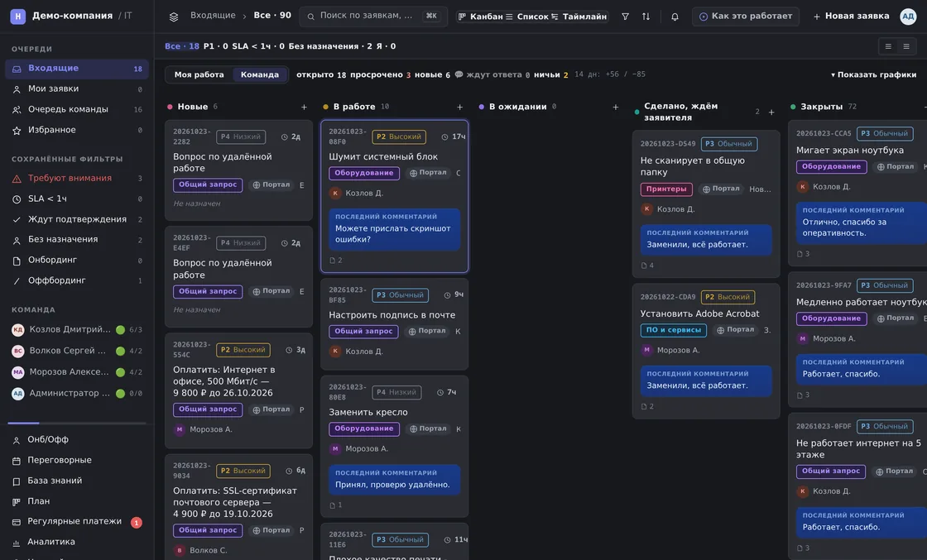Switch to Моя работа scope
Image resolution: width=927 pixels, height=560 pixels.
pyautogui.click(x=199, y=75)
